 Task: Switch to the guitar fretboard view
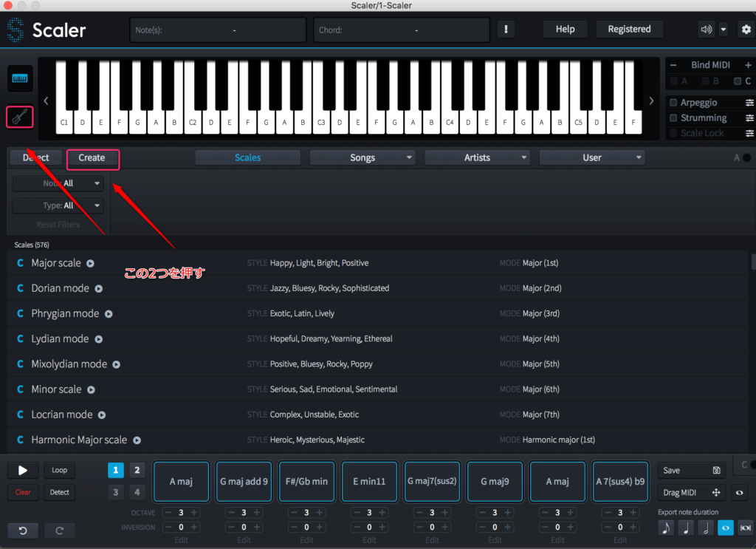pos(20,116)
